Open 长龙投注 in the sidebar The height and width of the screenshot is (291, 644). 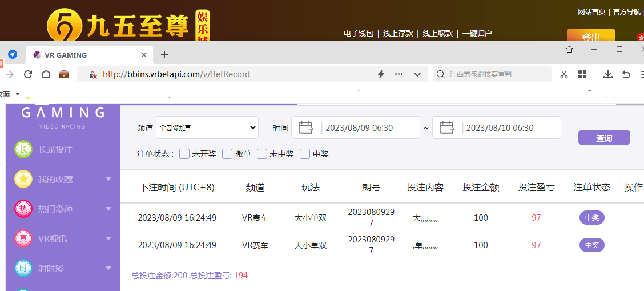[55, 150]
